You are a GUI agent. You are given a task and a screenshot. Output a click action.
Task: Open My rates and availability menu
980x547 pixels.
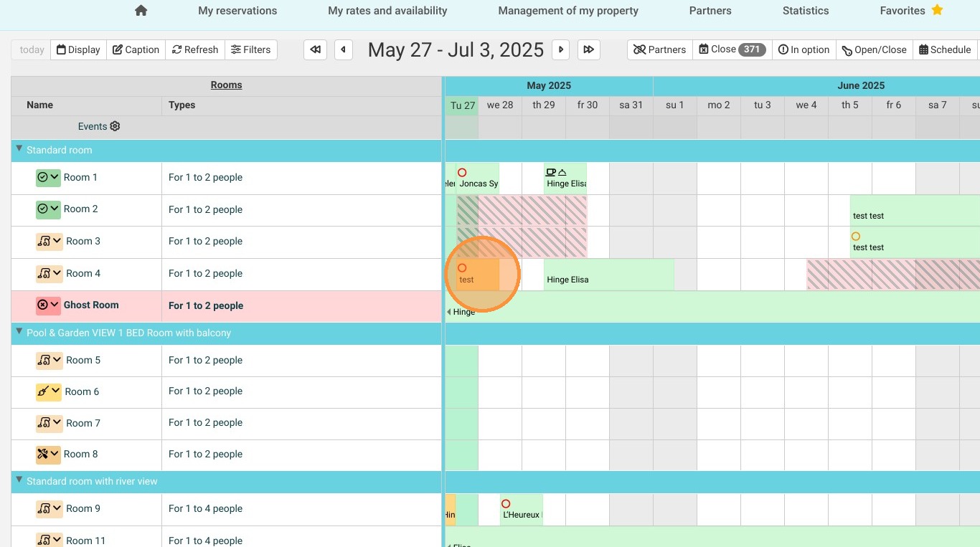[387, 11]
